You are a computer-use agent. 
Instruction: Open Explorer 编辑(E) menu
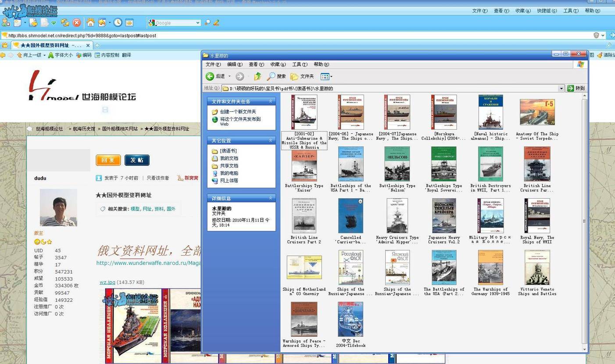[235, 64]
